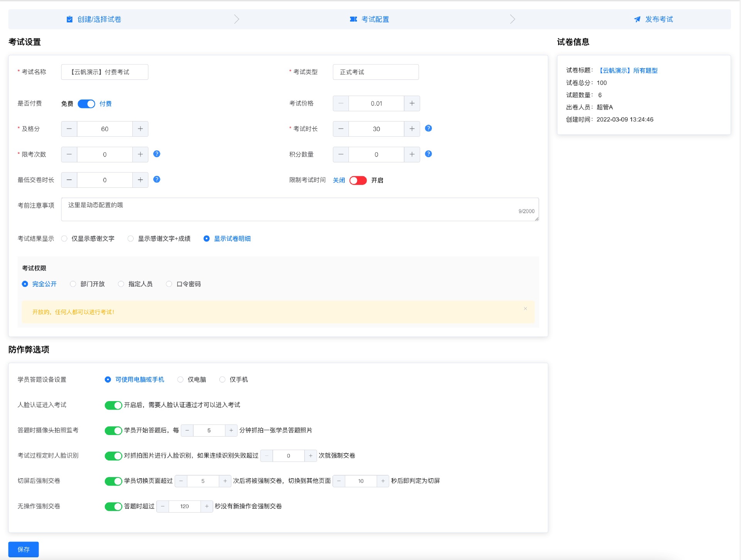Toggle 考试过程定时人脸识别 switch

[x=113, y=456]
